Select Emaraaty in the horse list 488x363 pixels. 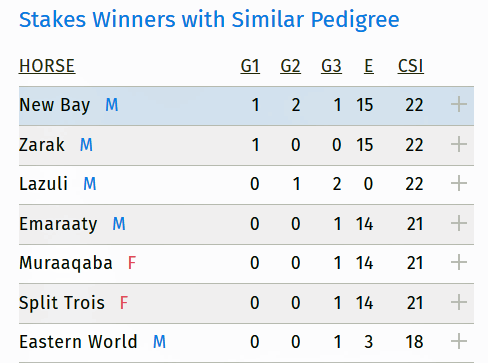[58, 224]
